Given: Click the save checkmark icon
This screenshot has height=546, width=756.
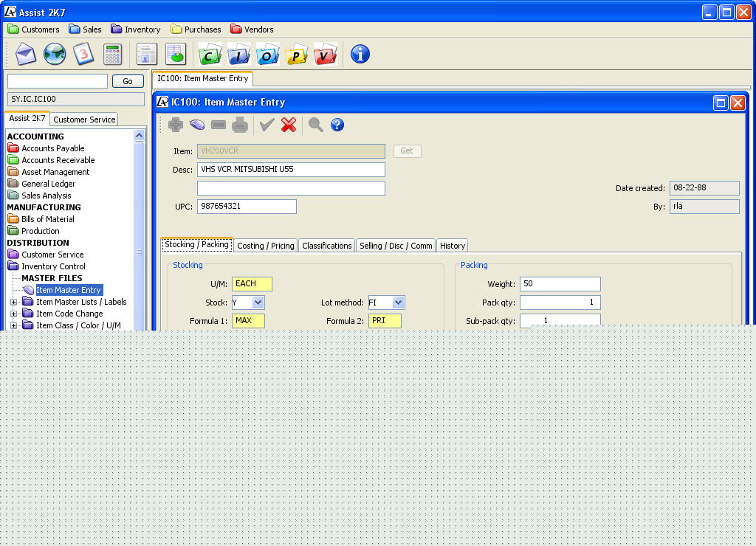Looking at the screenshot, I should point(267,125).
